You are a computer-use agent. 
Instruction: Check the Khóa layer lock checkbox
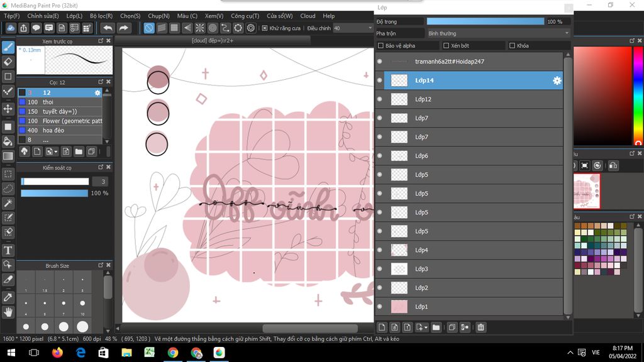[512, 45]
